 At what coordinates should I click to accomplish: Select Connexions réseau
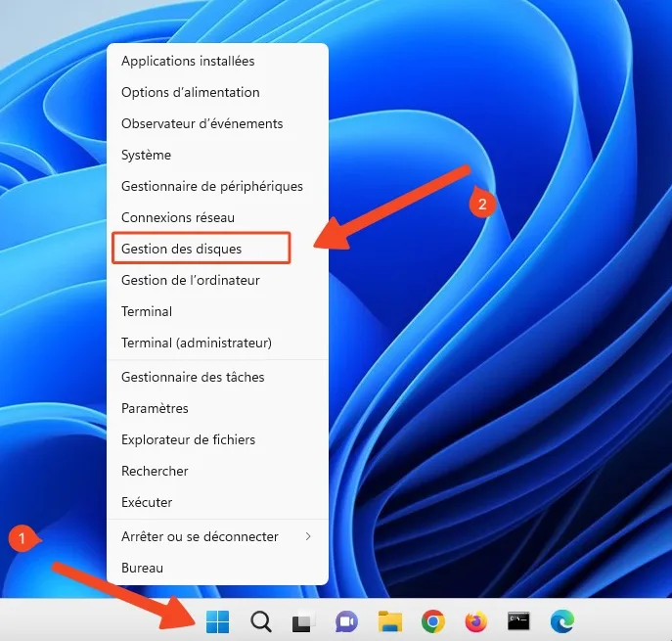(x=218, y=217)
